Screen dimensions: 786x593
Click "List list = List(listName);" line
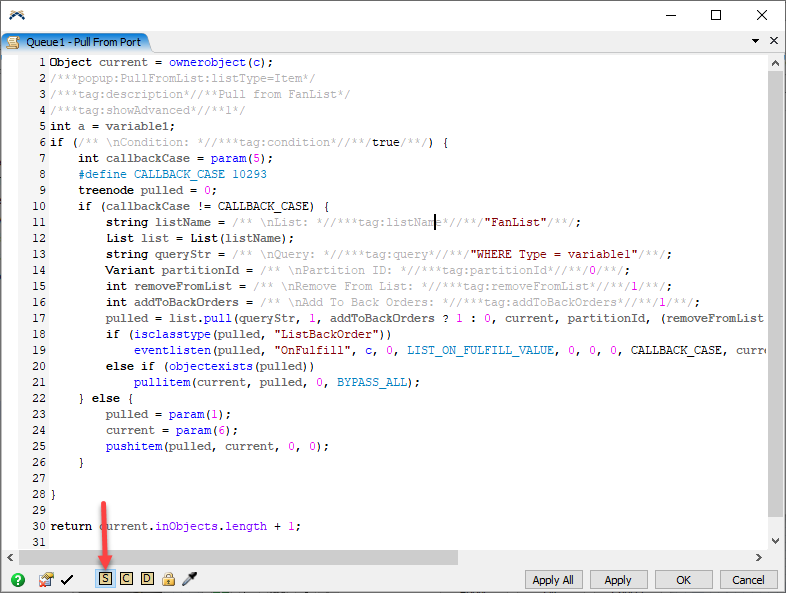pos(200,238)
